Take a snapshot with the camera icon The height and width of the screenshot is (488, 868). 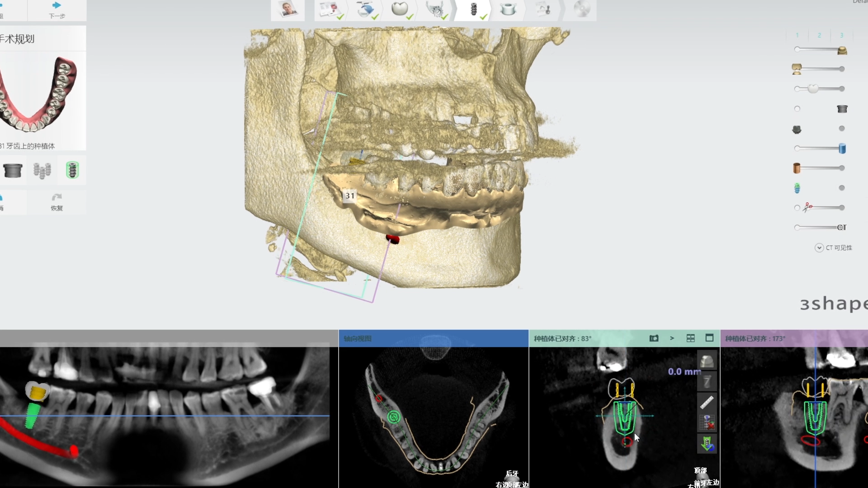(654, 338)
